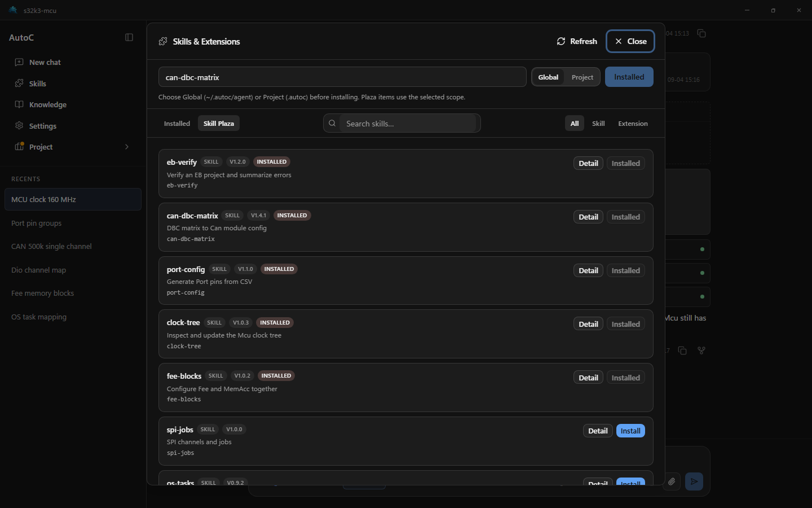
Task: View Detail of the port-config skill
Action: [x=588, y=270]
